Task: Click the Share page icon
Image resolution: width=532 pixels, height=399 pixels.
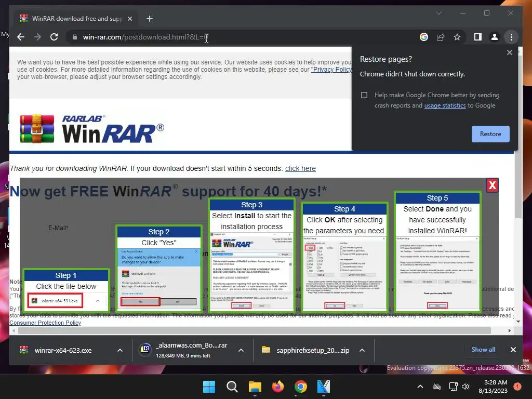Action: point(441,37)
